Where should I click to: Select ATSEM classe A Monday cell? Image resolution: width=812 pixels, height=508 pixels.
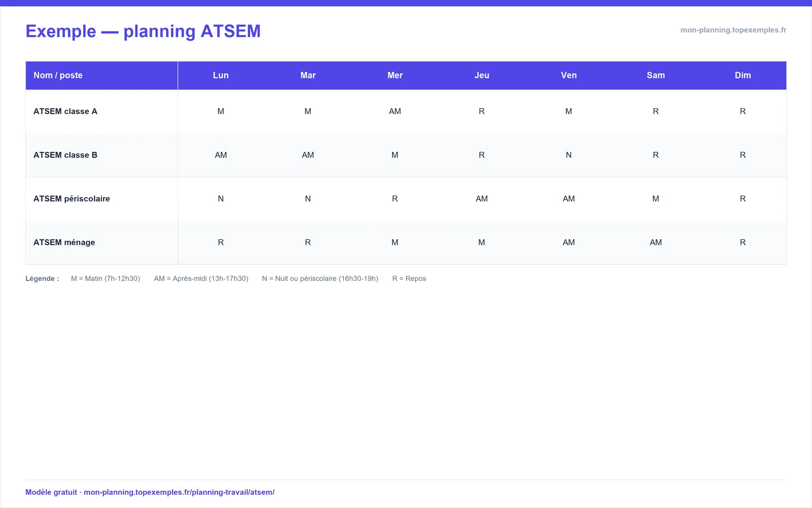click(221, 111)
